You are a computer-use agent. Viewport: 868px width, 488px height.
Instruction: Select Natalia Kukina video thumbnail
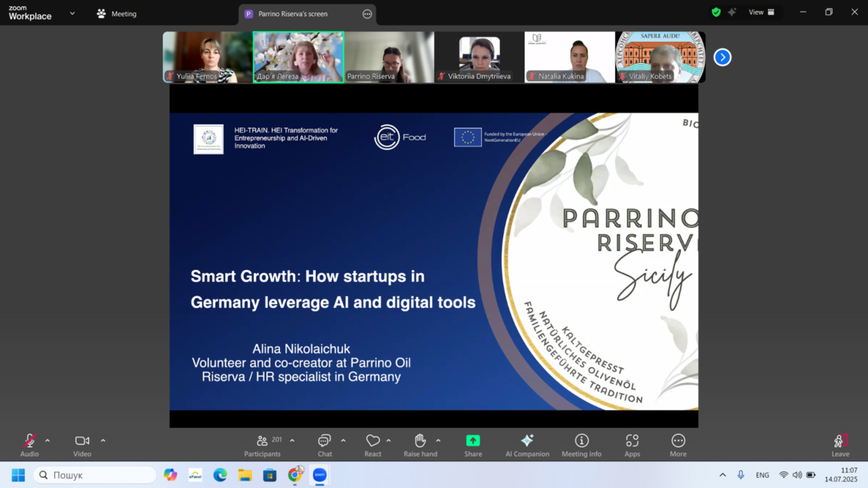570,57
